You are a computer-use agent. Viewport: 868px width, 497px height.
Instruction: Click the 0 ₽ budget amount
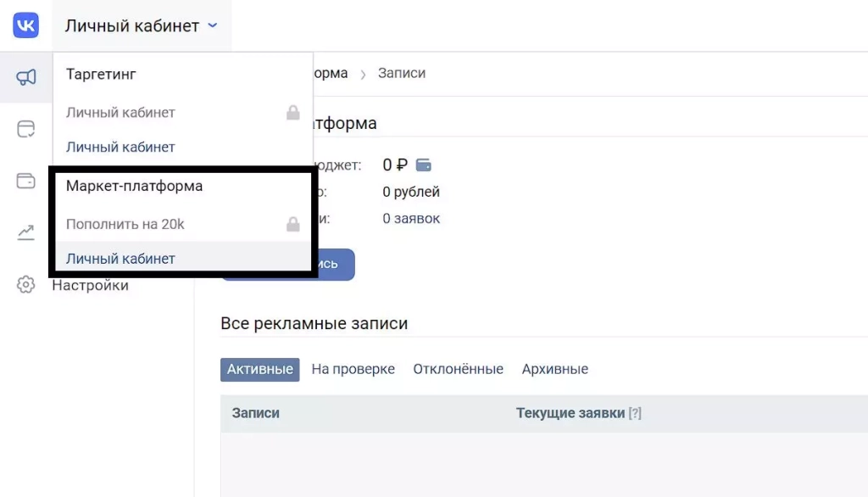tap(395, 165)
